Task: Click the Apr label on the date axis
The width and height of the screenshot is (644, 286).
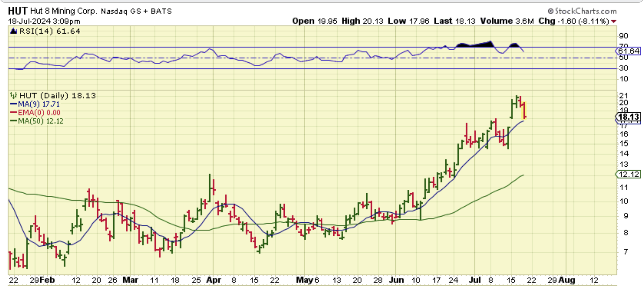Action: pyautogui.click(x=214, y=280)
